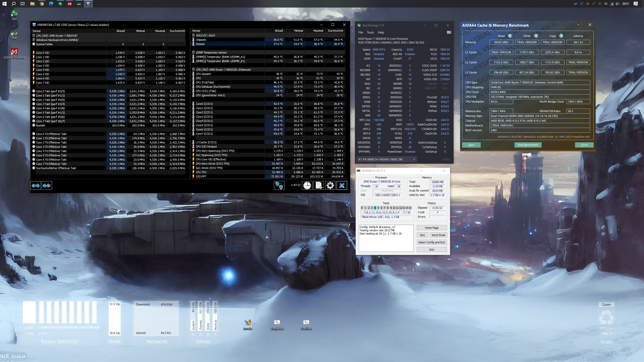The width and height of the screenshot is (644, 362).
Task: Select the single.bat desktop file
Action: (x=277, y=325)
